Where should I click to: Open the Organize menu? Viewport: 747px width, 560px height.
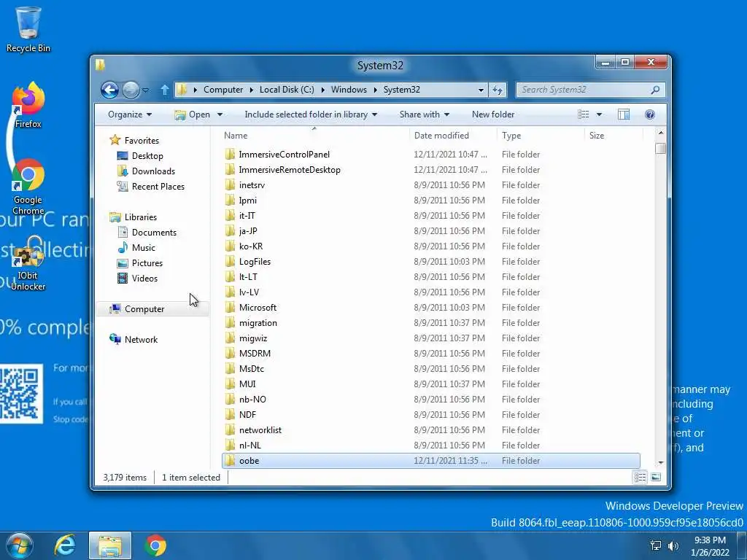point(130,114)
